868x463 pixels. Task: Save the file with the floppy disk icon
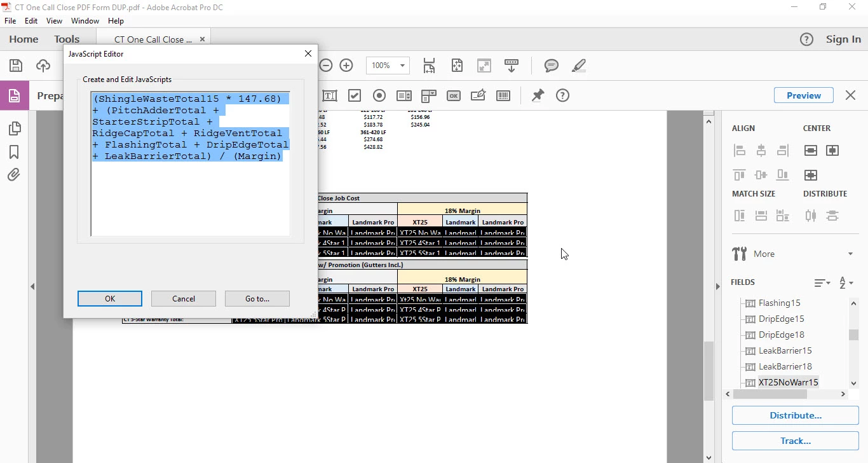16,66
